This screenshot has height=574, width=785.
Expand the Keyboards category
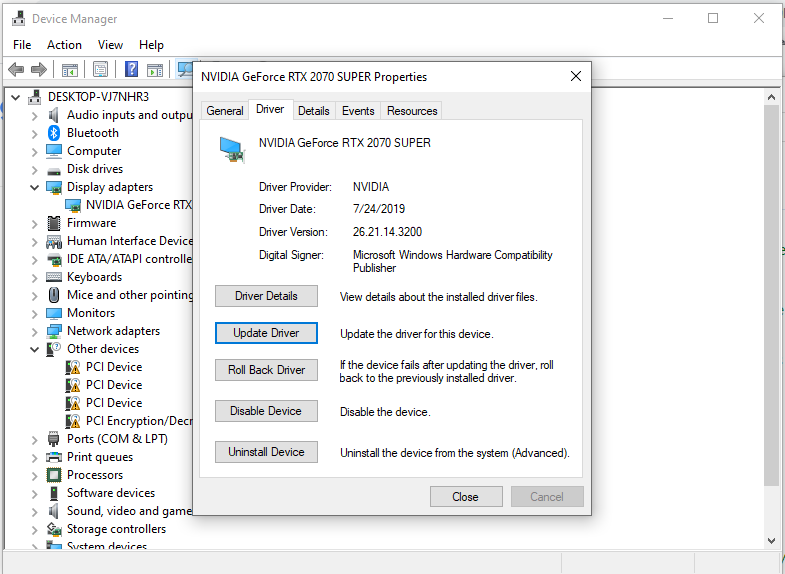[x=35, y=277]
